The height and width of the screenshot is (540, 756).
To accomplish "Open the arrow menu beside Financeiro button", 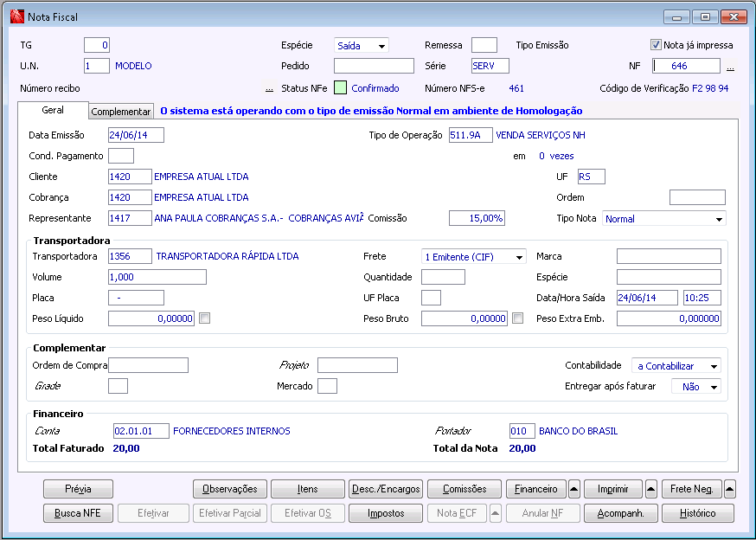I will pyautogui.click(x=573, y=489).
